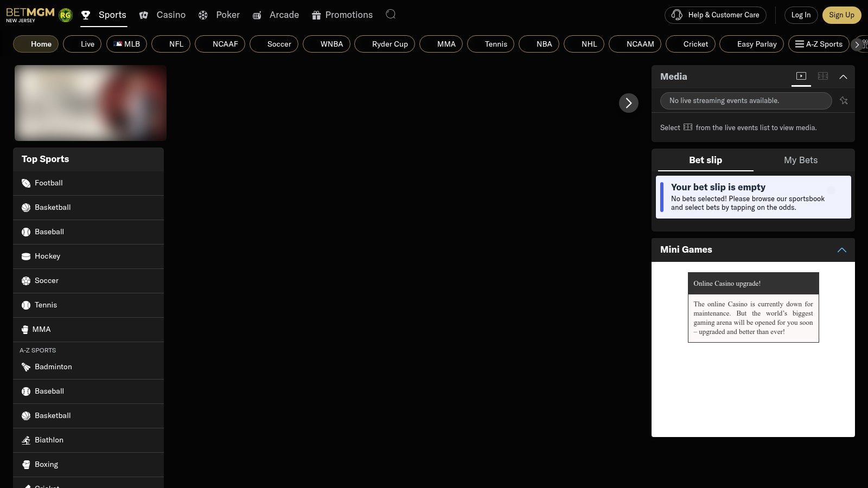The height and width of the screenshot is (488, 868).
Task: Select the MLB pill
Action: pos(126,44)
